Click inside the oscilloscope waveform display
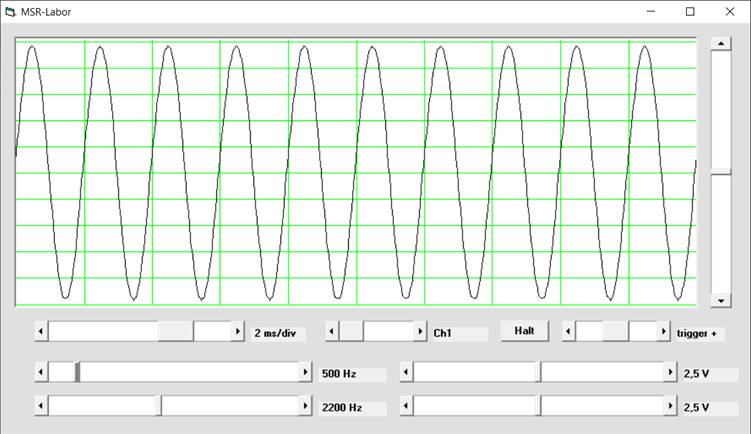 tap(355, 172)
